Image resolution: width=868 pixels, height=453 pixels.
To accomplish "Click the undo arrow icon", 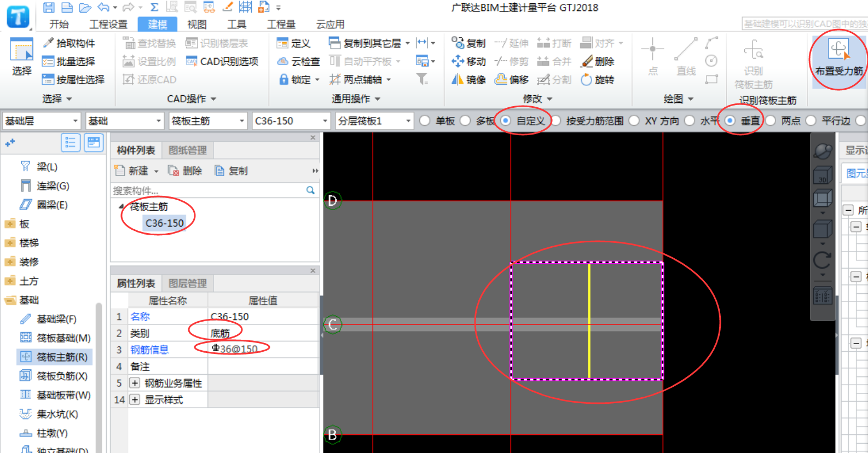I will 103,7.
